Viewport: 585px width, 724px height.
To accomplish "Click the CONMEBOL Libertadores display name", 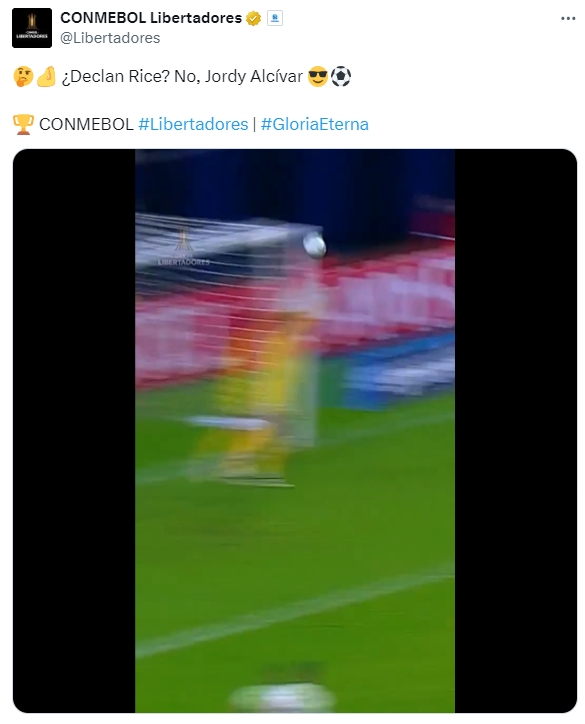I will coord(151,18).
